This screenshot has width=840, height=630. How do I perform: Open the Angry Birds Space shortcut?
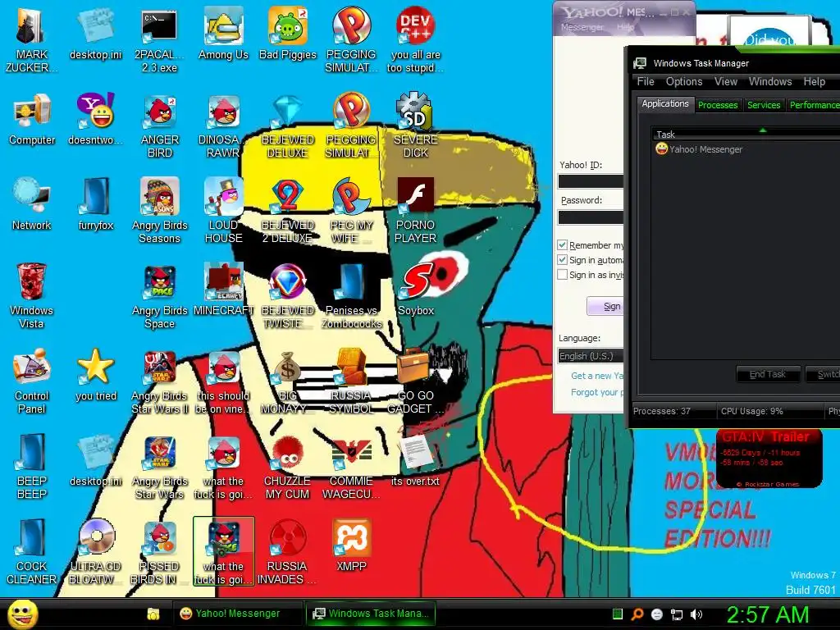click(x=160, y=295)
